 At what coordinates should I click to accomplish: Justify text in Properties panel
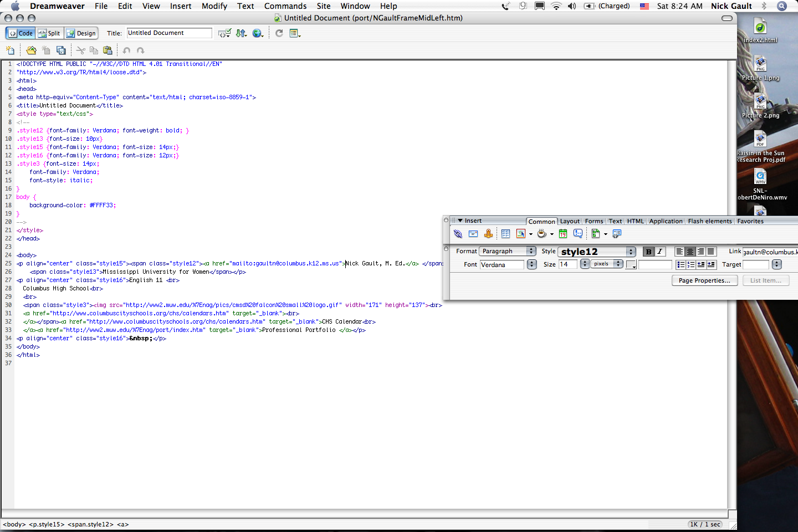click(x=711, y=252)
